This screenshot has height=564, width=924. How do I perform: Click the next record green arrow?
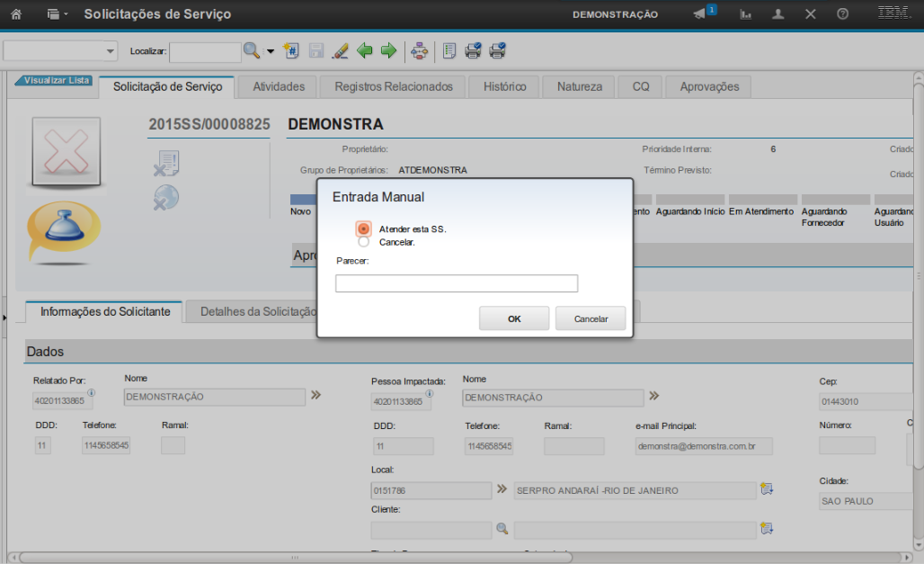tap(388, 51)
